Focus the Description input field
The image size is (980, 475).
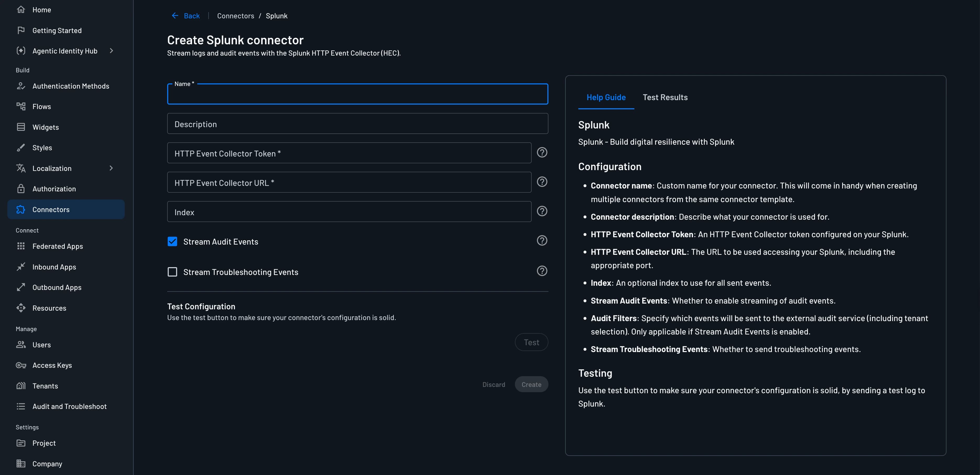358,124
